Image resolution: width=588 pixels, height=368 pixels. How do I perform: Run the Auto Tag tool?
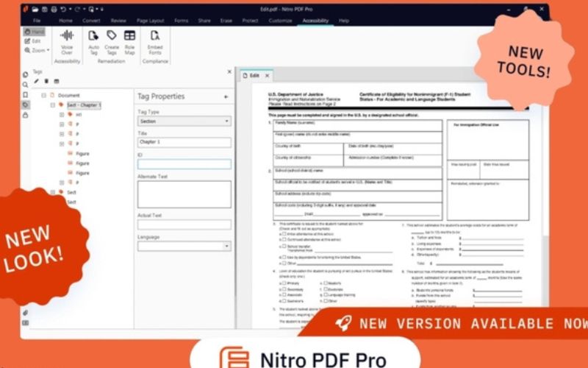93,42
